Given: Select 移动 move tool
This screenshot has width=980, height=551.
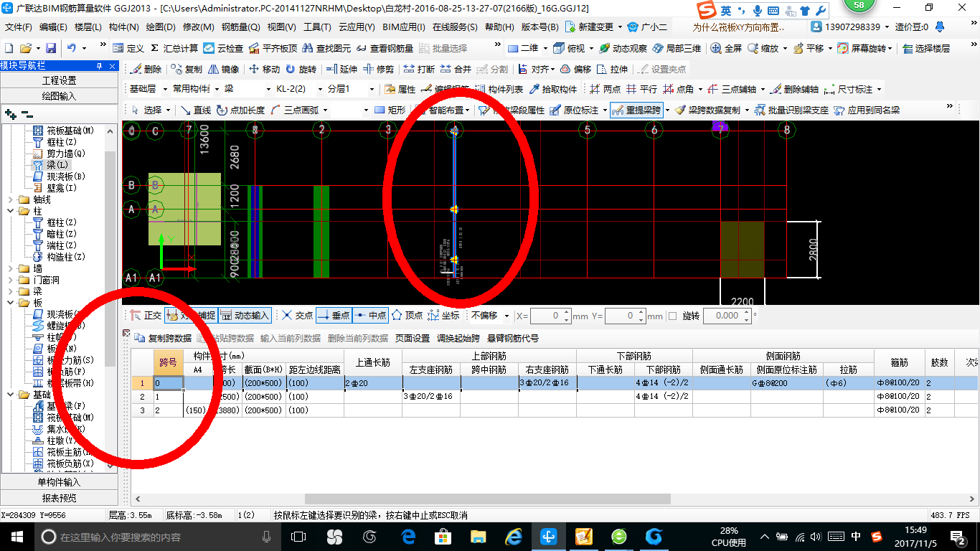Looking at the screenshot, I should click(264, 69).
